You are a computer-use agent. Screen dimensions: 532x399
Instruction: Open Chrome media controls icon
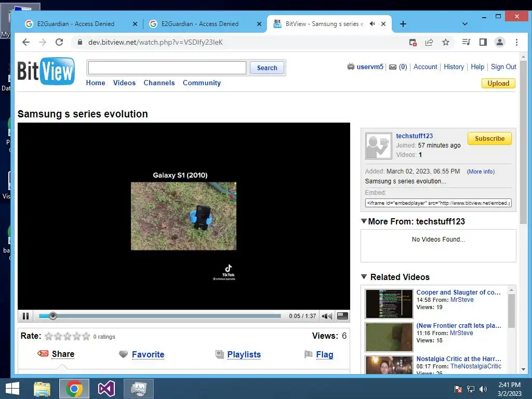[466, 42]
